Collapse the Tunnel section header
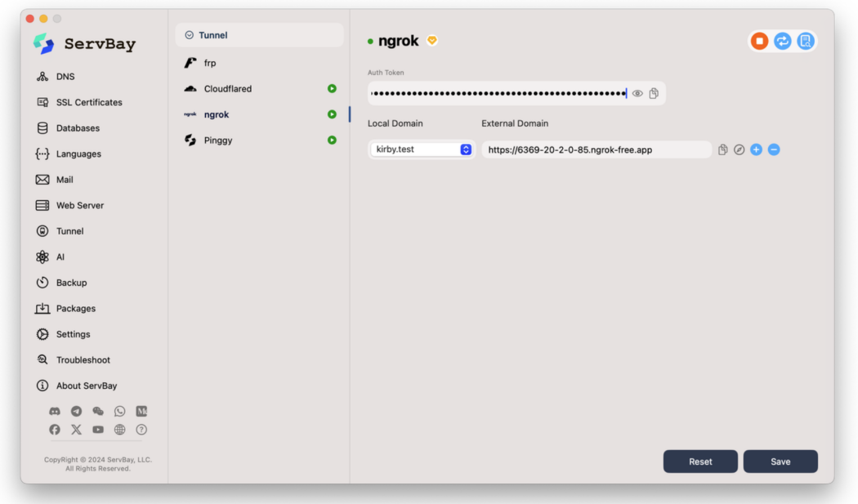 point(190,35)
